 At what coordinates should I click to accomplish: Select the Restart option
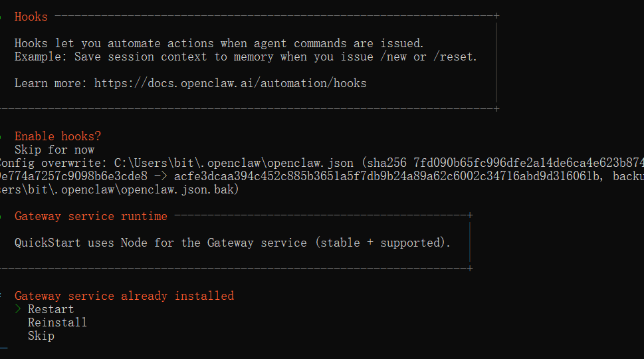[51, 309]
